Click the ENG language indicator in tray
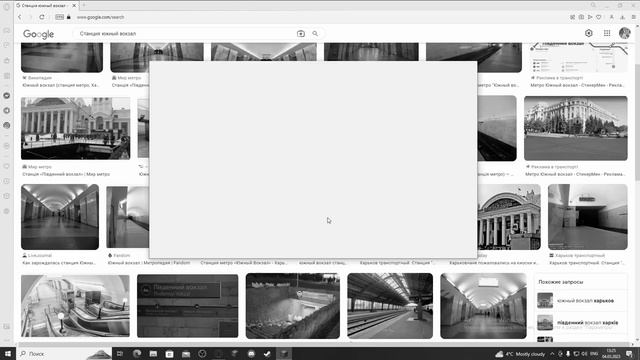Screen dimensions: 640x360 tap(594, 353)
